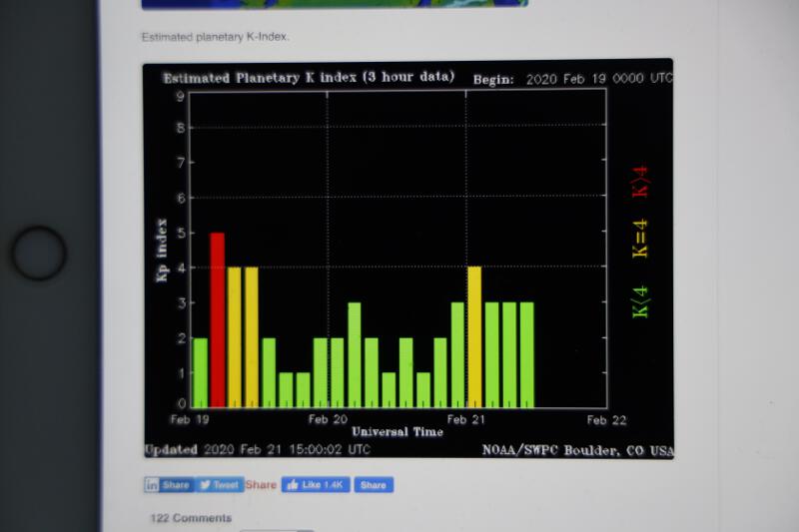Click the yellow K=4 legend label
Image resolution: width=799 pixels, height=532 pixels.
pos(640,240)
